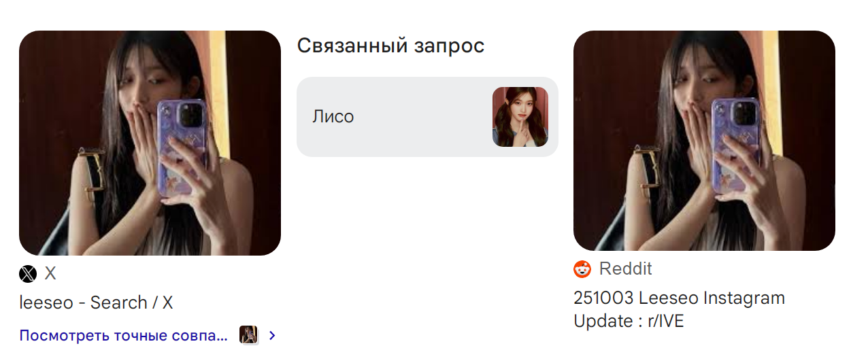Open the selfie photo from the X result

tap(150, 143)
